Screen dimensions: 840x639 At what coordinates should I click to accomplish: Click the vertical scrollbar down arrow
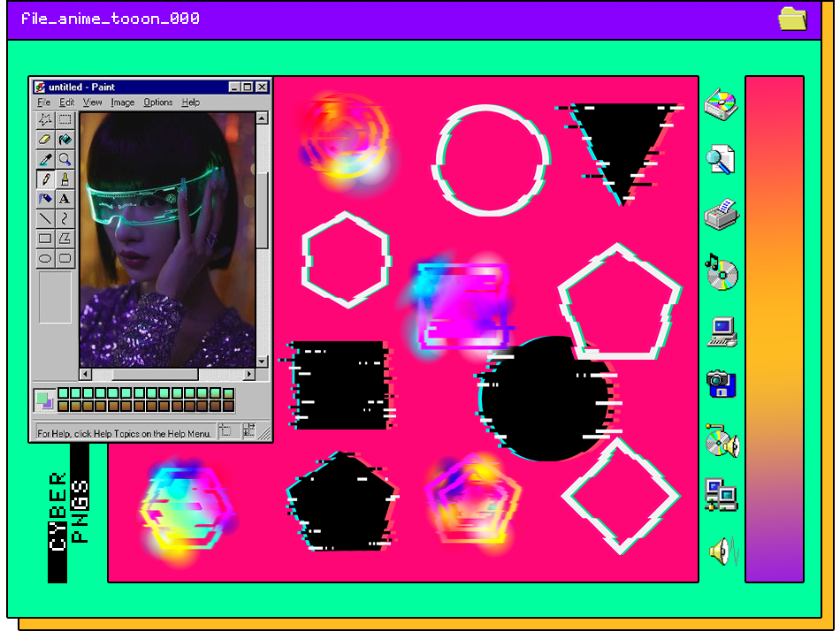(x=262, y=361)
